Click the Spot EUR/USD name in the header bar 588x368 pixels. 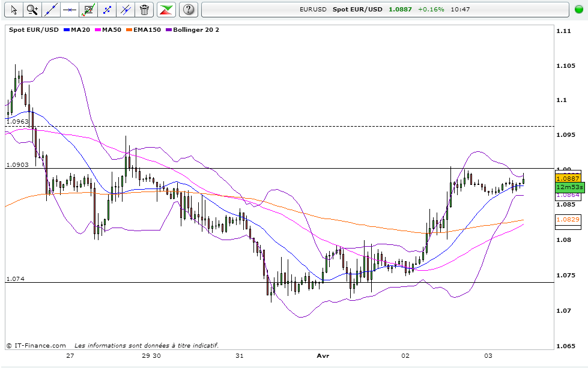357,10
